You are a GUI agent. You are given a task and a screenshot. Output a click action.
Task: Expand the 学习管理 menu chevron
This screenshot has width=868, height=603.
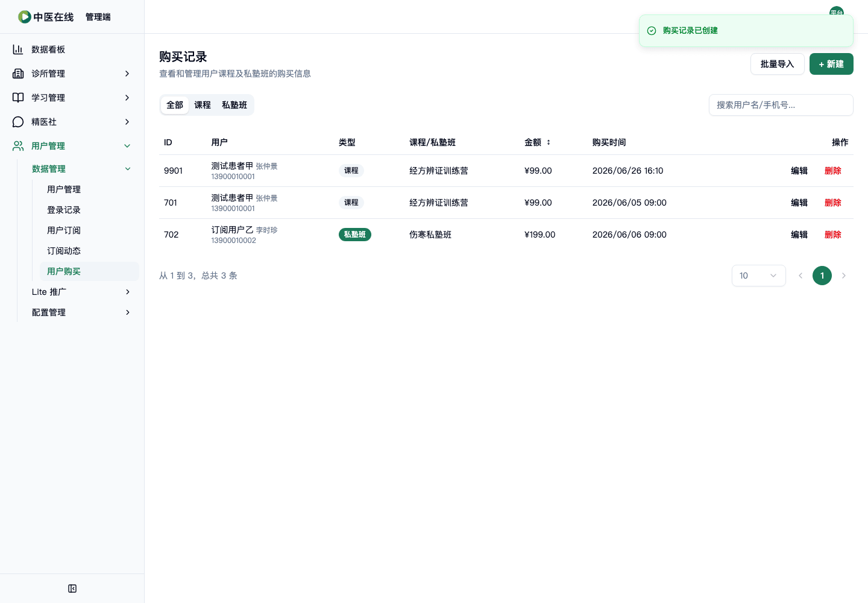point(127,98)
